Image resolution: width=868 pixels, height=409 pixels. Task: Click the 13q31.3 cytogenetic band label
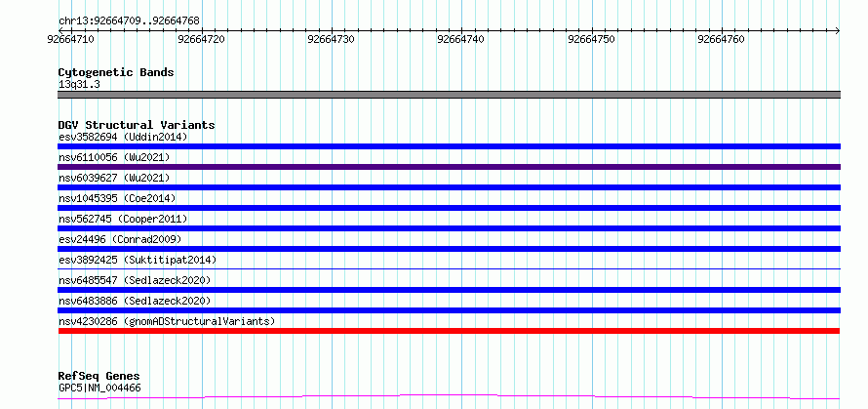coord(79,85)
